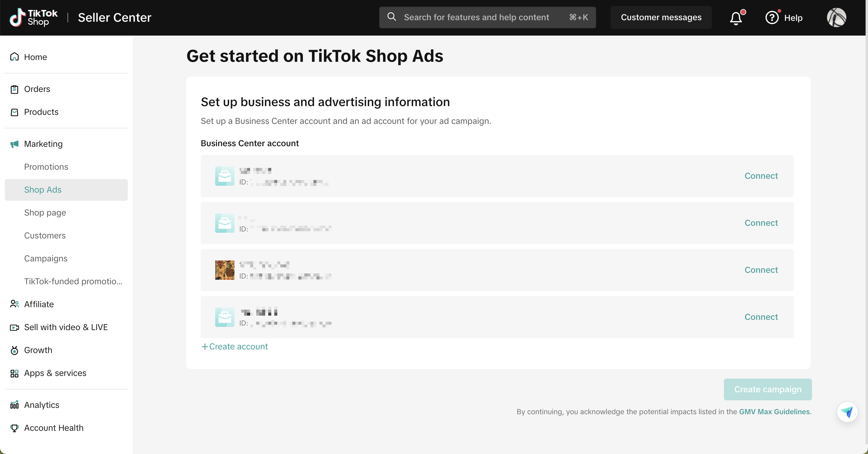Open the profile avatar menu

pyautogui.click(x=836, y=17)
